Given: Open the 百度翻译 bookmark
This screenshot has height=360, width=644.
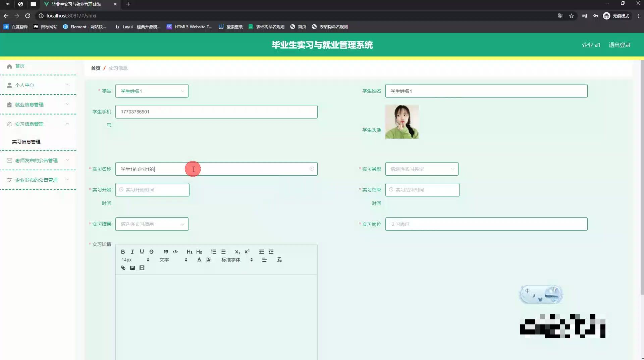Looking at the screenshot, I should [x=16, y=27].
